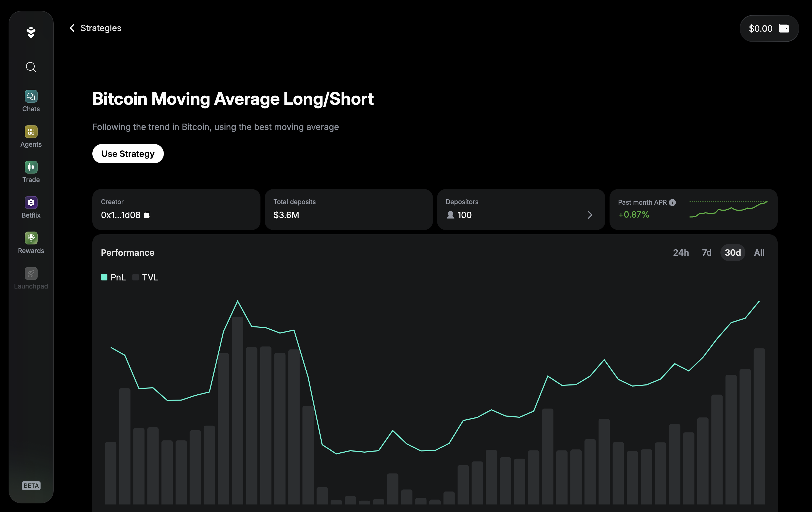The height and width of the screenshot is (512, 812).
Task: Open the Agents grid icon
Action: point(31,132)
